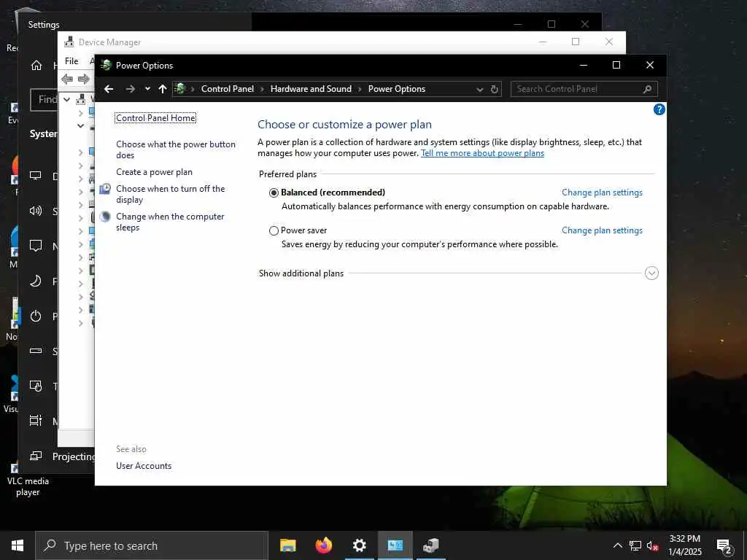Open recent locations dropdown next to forward arrow
The image size is (747, 560).
coord(147,89)
